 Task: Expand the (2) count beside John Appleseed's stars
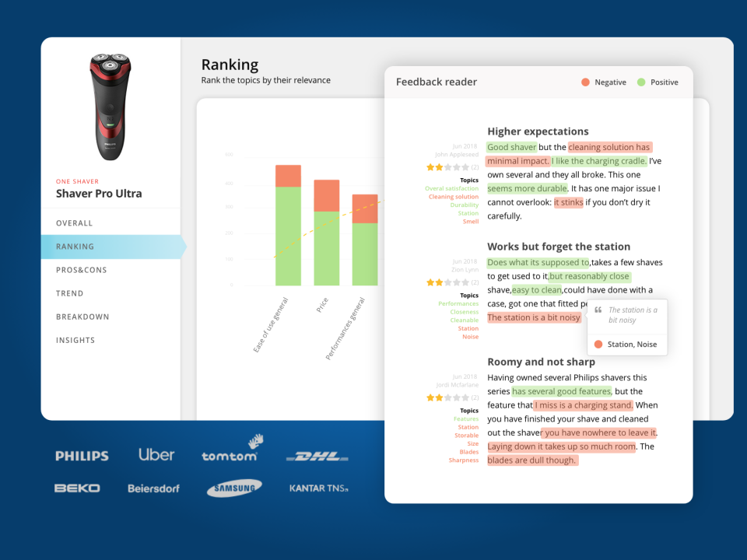click(473, 166)
